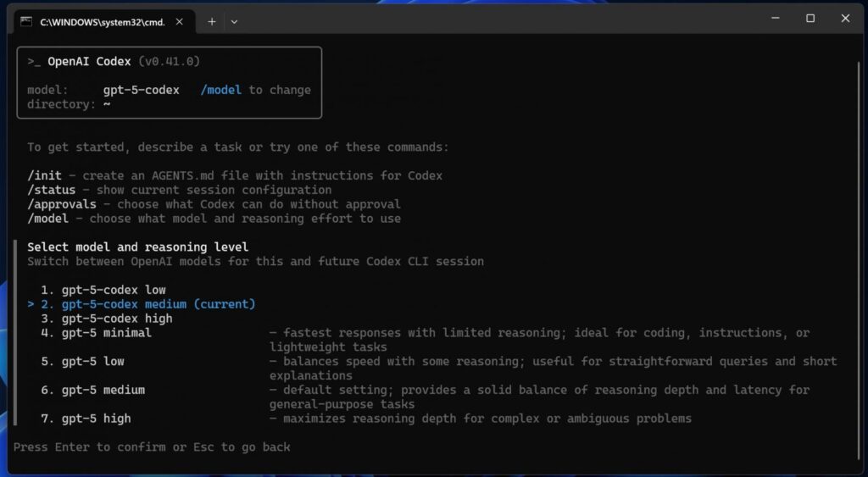Image resolution: width=868 pixels, height=477 pixels.
Task: Click the blue /model command in header
Action: click(221, 90)
